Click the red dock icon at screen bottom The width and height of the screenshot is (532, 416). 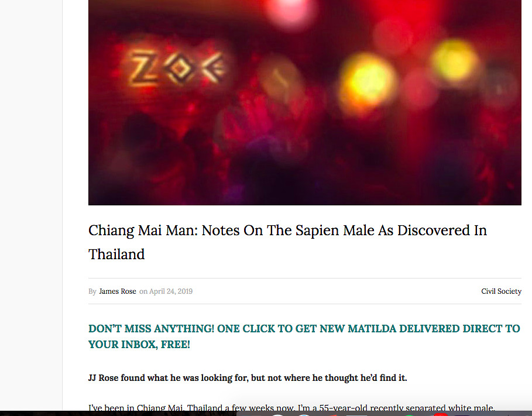441,415
